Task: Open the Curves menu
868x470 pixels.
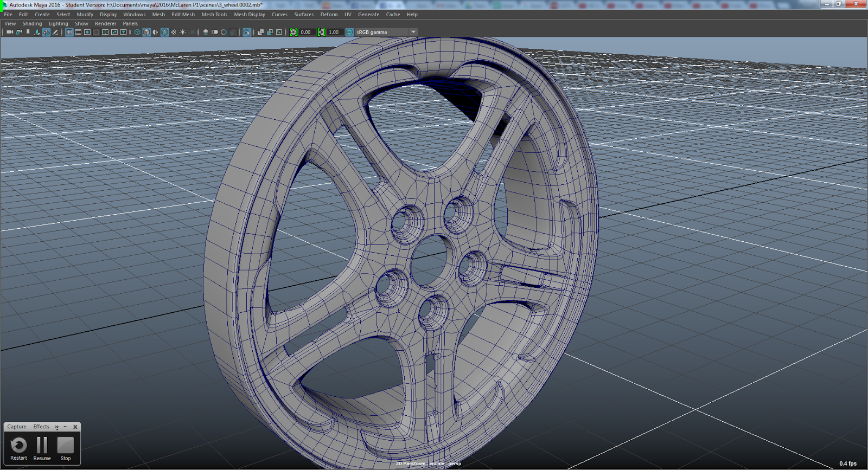Action: point(279,15)
